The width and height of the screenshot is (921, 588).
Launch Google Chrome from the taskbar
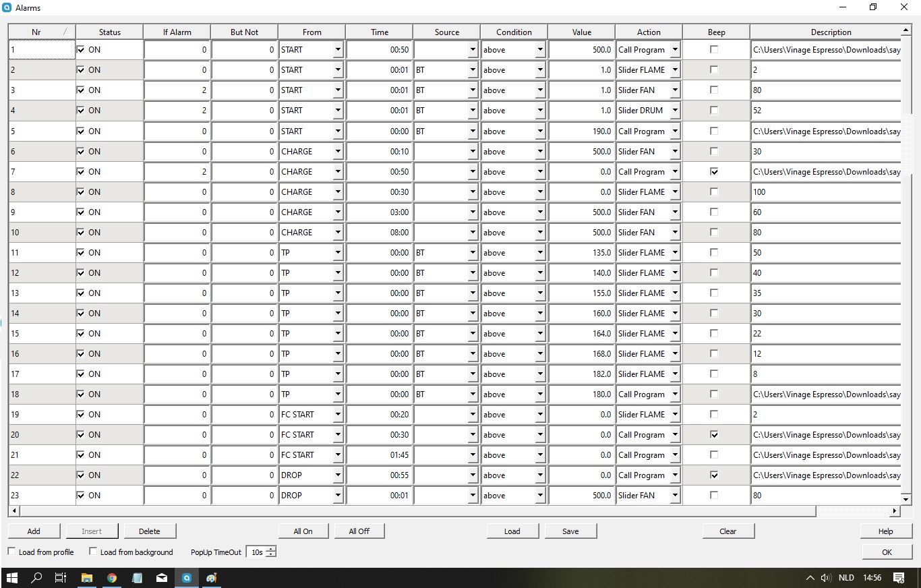click(112, 578)
